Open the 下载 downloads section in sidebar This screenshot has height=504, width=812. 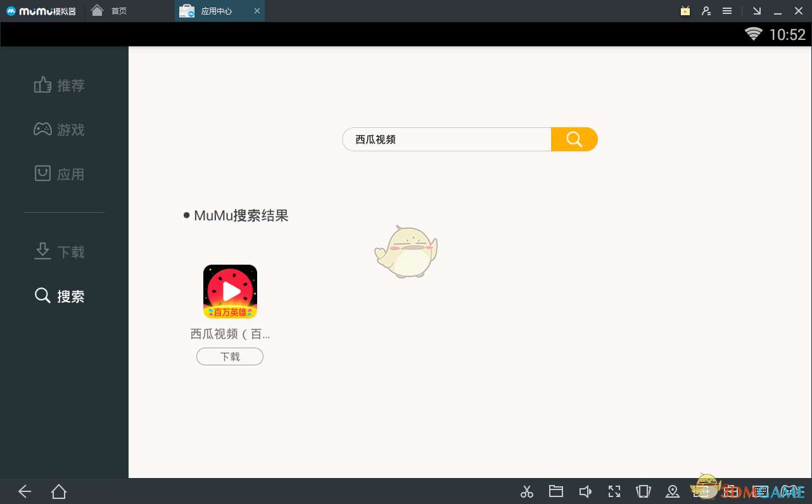pos(59,252)
